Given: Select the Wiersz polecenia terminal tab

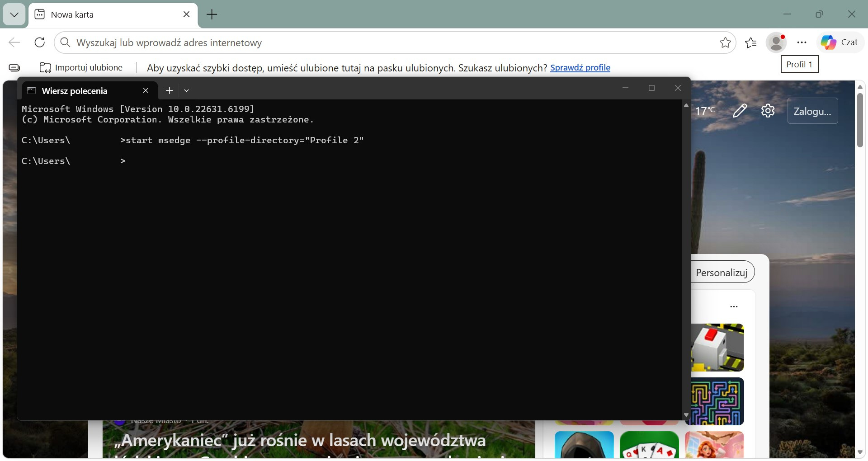Looking at the screenshot, I should [x=90, y=91].
